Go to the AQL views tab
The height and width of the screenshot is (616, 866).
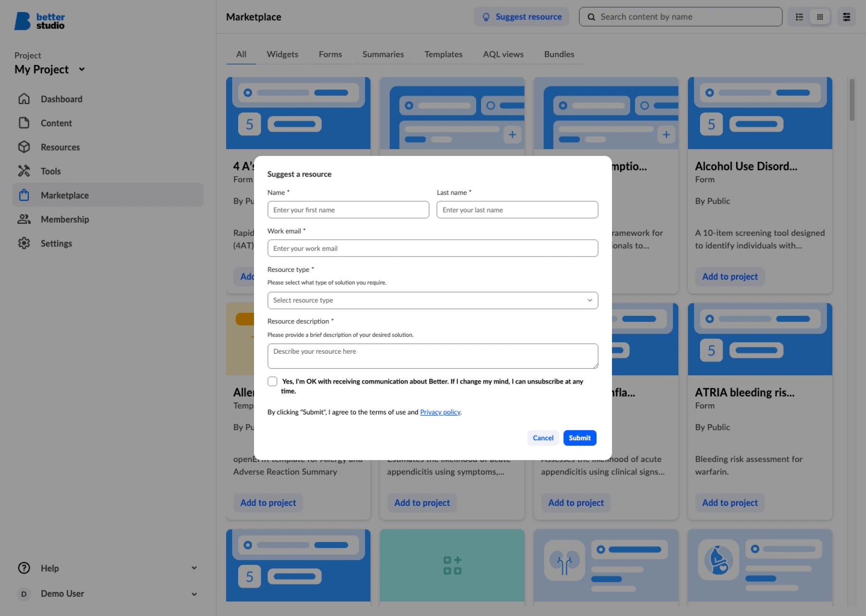click(x=503, y=54)
